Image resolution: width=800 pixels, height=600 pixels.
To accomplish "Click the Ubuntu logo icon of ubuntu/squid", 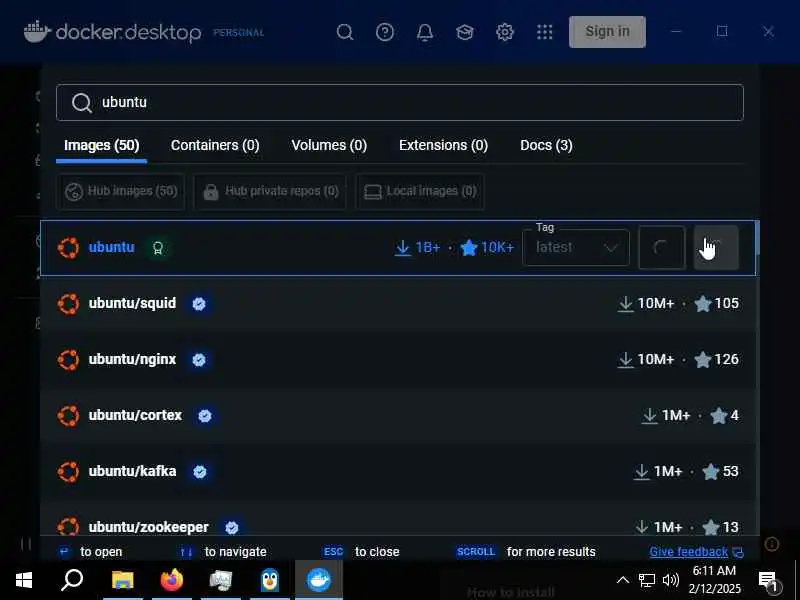I will (x=68, y=304).
